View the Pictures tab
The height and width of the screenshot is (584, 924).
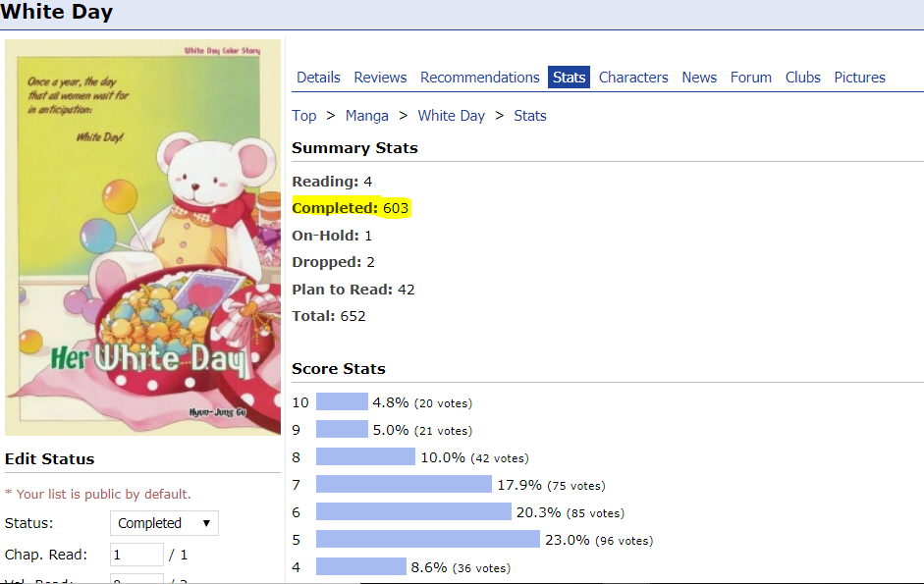click(x=860, y=78)
